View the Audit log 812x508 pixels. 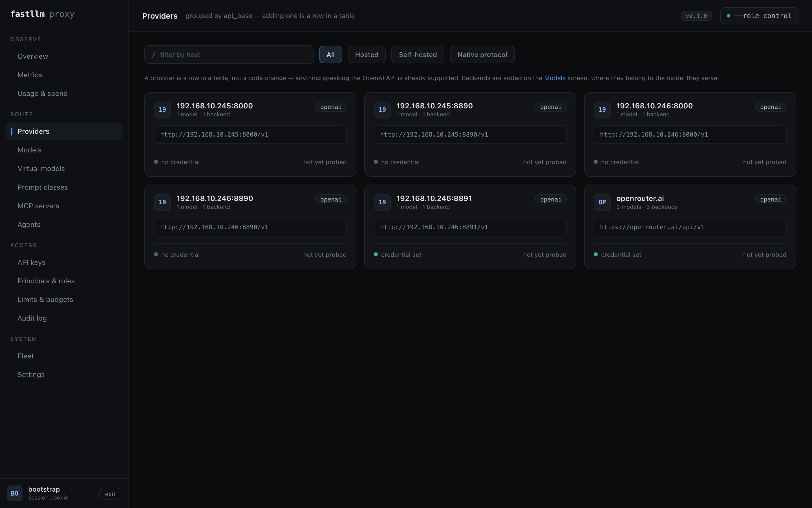point(64,318)
